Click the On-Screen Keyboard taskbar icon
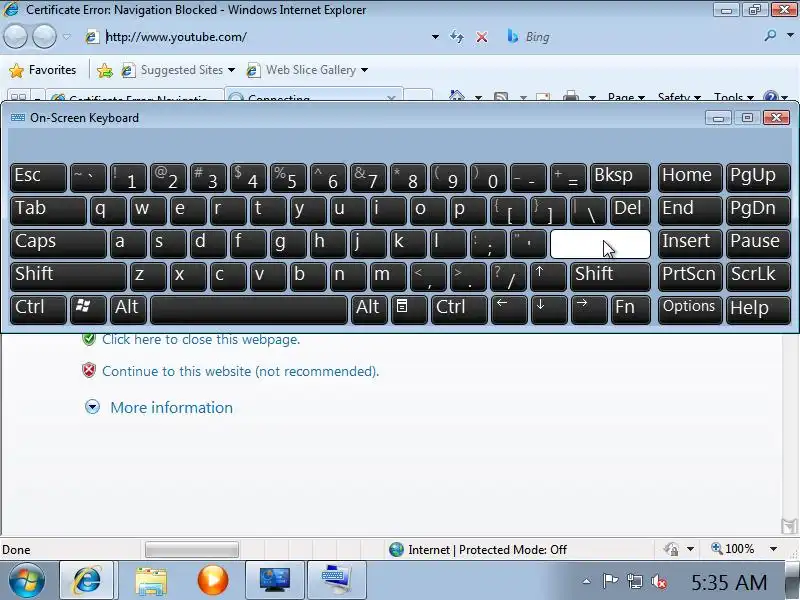Screen dimensions: 800x600 336,580
